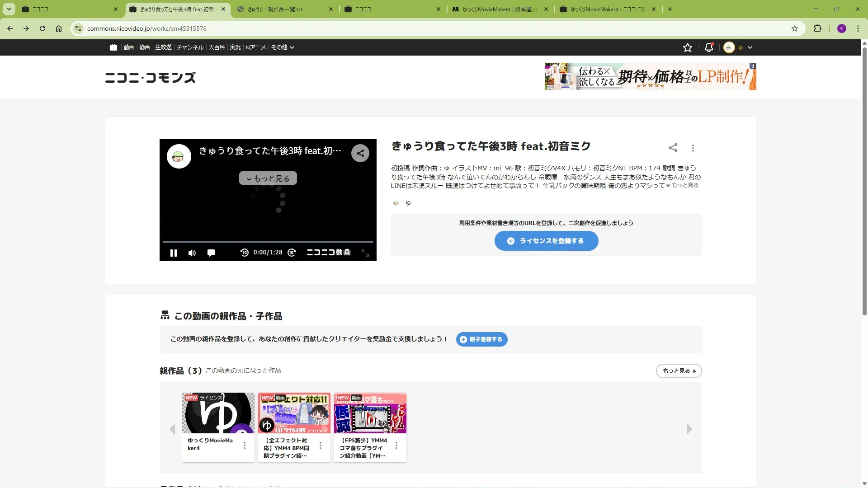Expand その他 dropdown in top navigation

click(x=283, y=47)
